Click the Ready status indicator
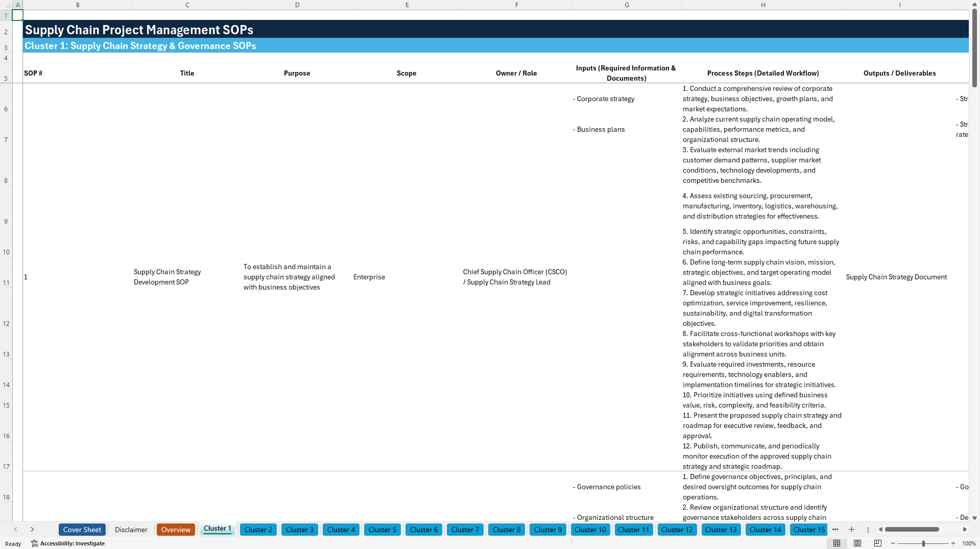 [x=13, y=543]
